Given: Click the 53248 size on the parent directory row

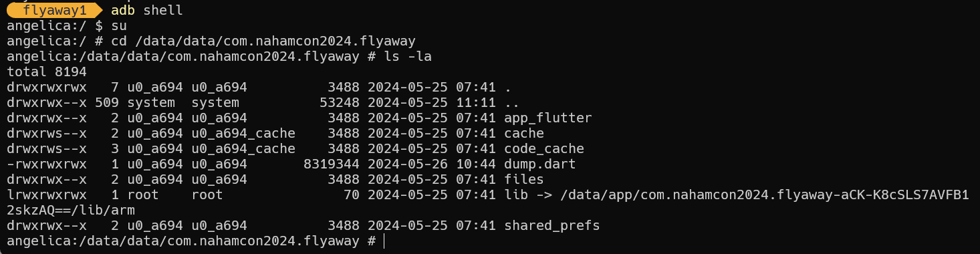Looking at the screenshot, I should point(340,103).
